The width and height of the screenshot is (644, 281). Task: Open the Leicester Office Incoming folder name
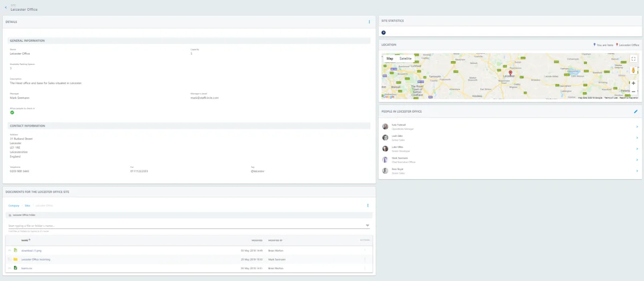(36, 259)
